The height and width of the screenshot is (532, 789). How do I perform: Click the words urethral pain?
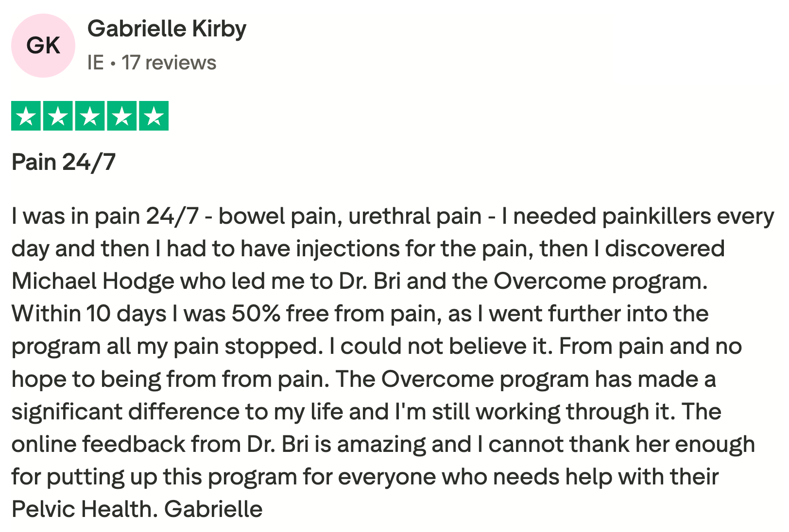point(415,216)
